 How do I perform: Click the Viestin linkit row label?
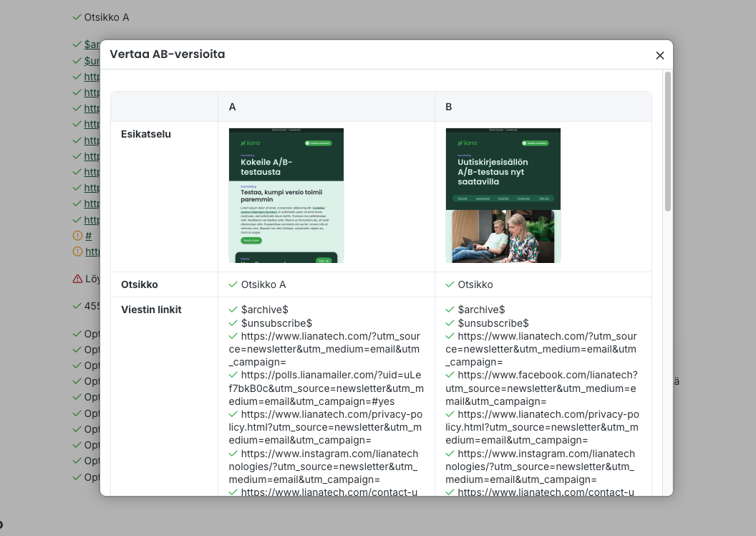click(x=151, y=310)
